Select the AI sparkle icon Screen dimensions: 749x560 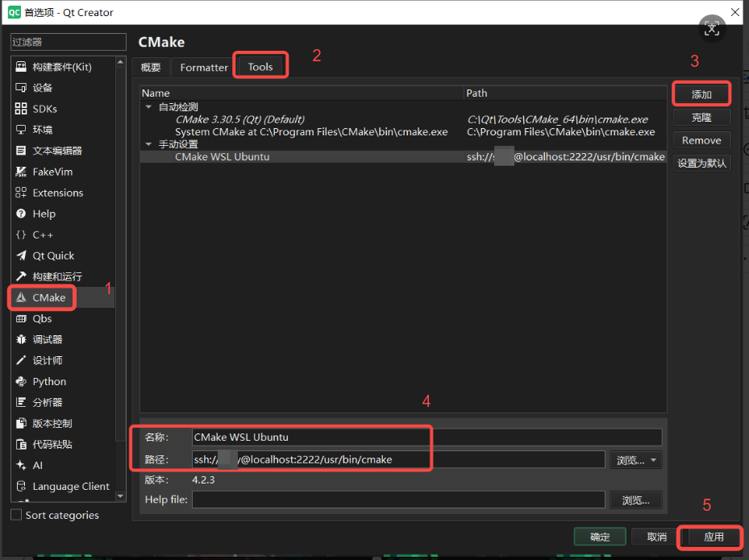point(21,466)
